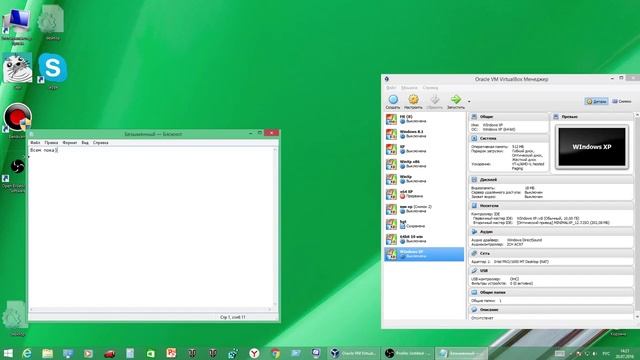Open Google Chrome from the taskbar
Viewport: 640px width, 360px height.
pyautogui.click(x=275, y=353)
